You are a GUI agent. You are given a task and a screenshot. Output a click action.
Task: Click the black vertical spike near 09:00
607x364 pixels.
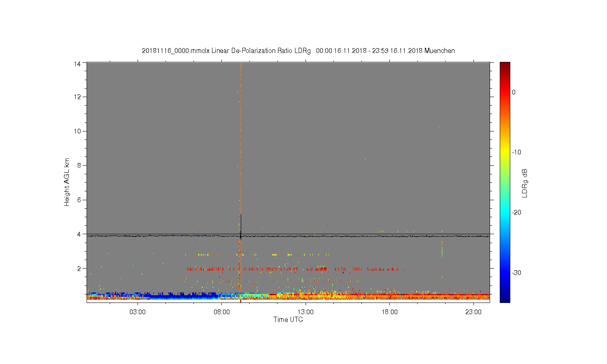pos(241,226)
